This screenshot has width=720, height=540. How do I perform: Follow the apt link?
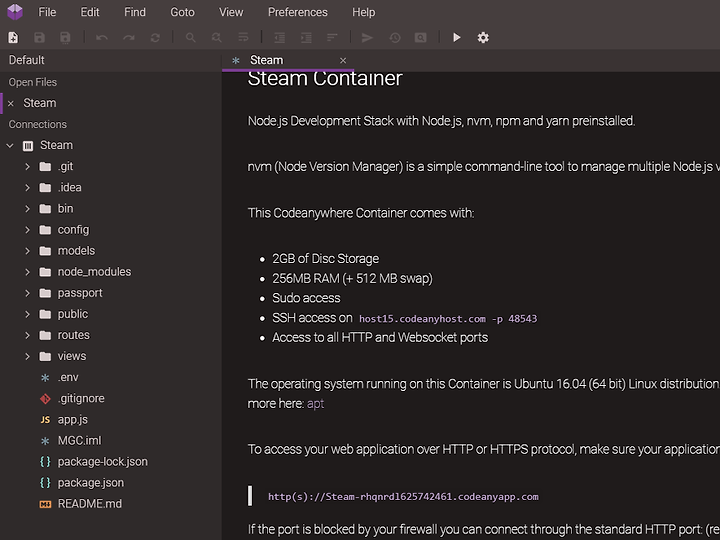[315, 404]
